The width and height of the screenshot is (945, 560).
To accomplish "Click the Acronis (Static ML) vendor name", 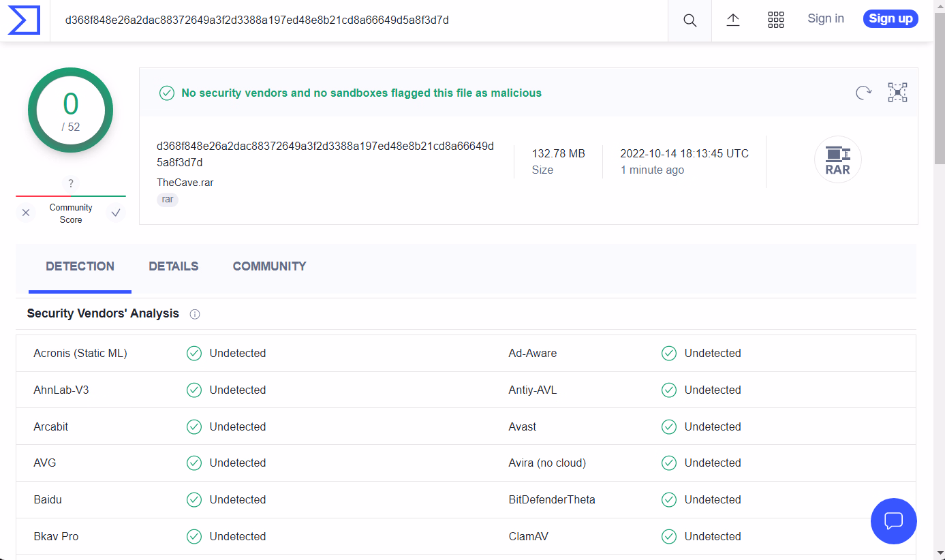I will [x=80, y=353].
